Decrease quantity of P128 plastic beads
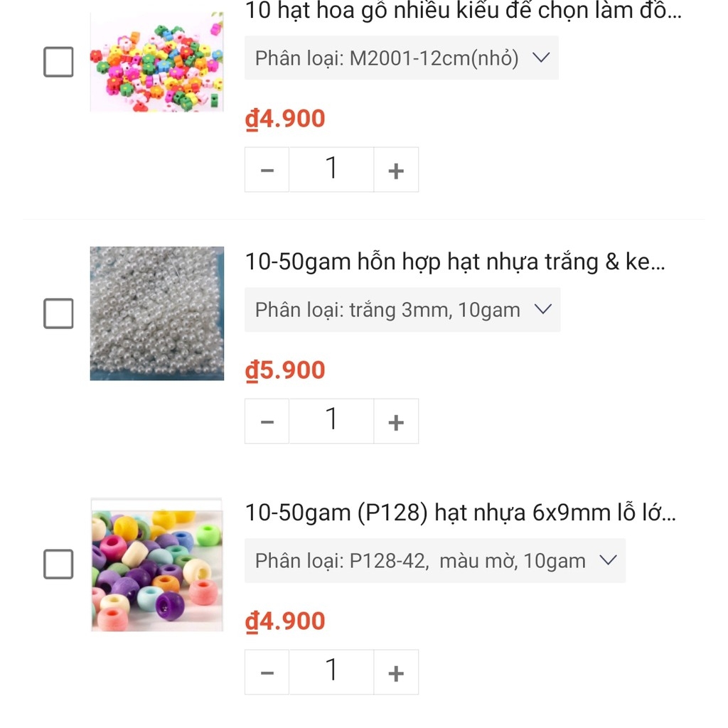Viewport: 728px width, 728px height. 267,673
